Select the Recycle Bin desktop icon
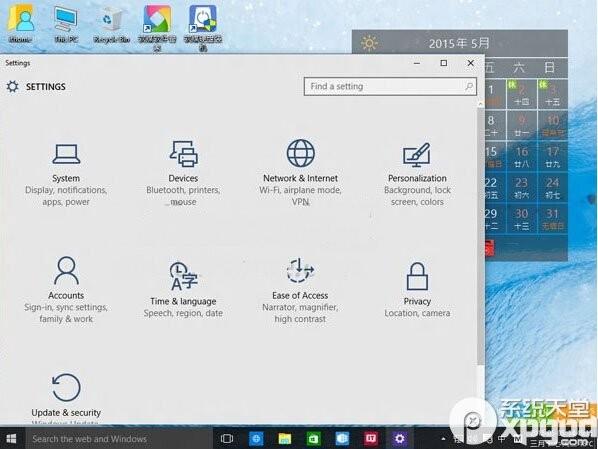Screen dimensions: 598x449 [x=112, y=25]
